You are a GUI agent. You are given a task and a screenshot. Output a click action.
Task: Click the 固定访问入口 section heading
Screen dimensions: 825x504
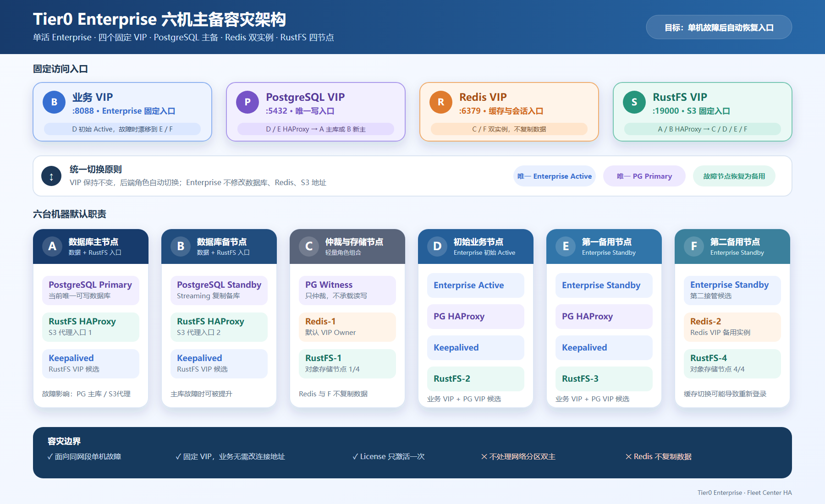tap(60, 69)
